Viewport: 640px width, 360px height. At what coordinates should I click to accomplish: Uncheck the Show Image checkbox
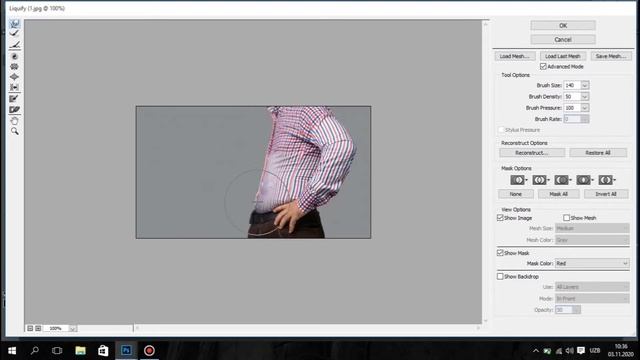point(500,218)
